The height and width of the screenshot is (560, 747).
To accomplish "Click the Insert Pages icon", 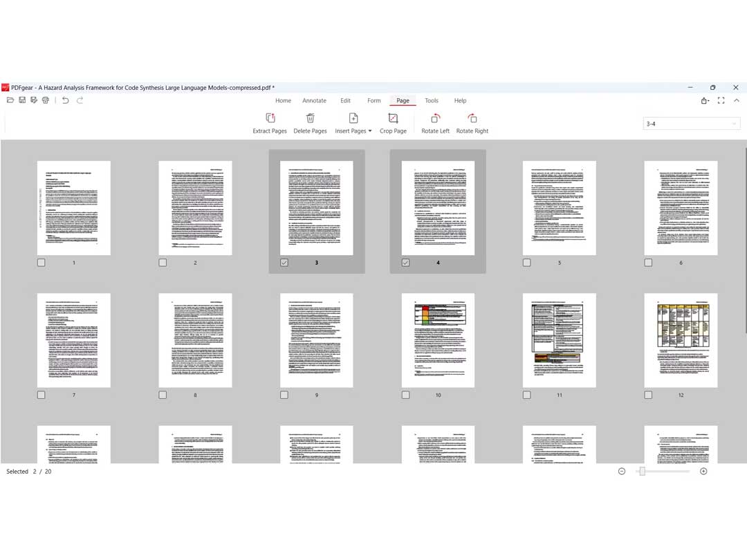I will (x=353, y=118).
